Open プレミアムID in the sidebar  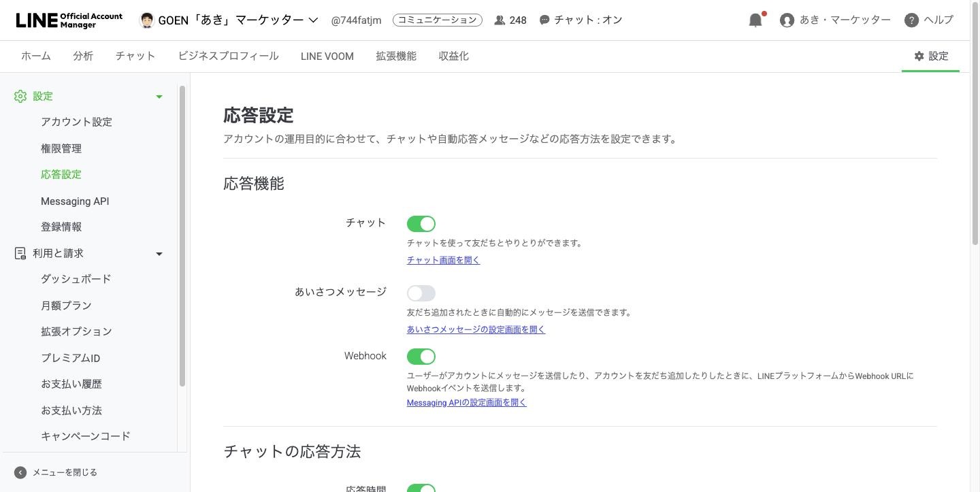pos(71,358)
